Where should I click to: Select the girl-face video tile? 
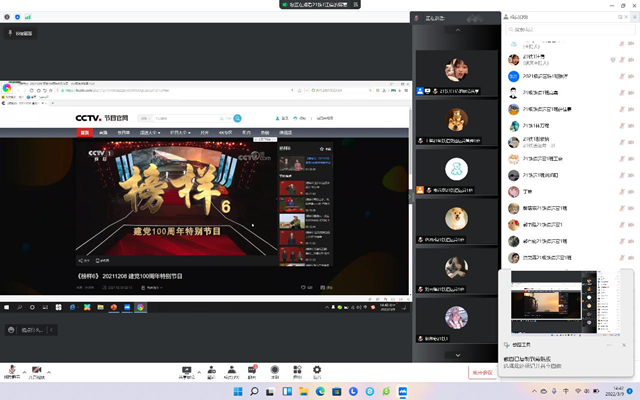[457, 73]
